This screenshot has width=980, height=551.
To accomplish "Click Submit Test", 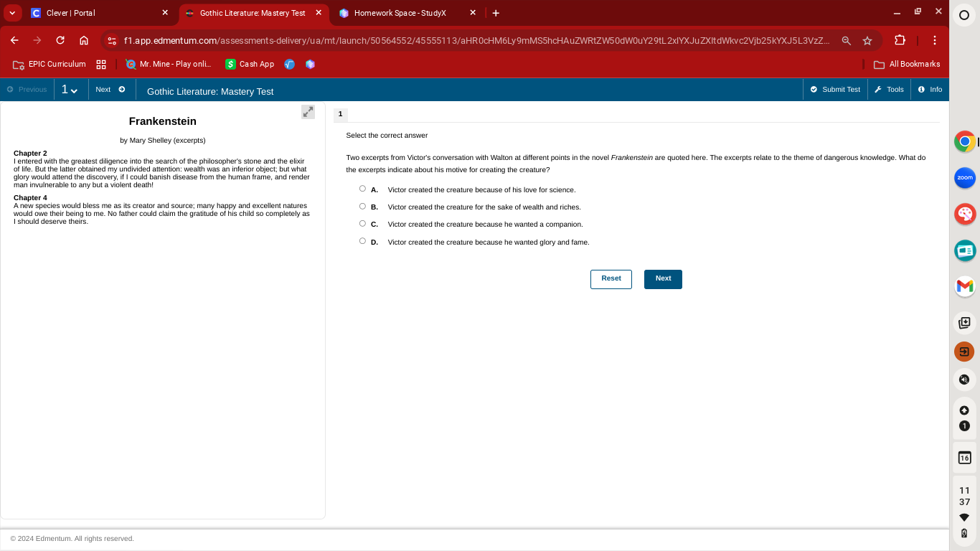I will [x=835, y=90].
